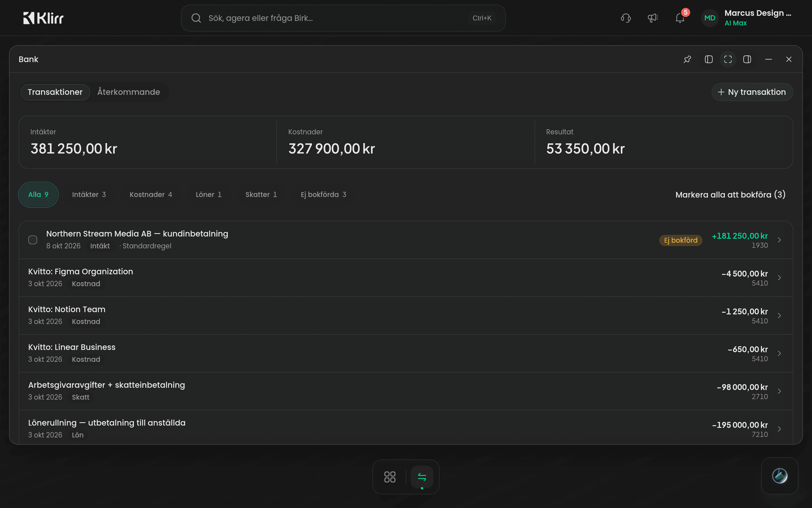Toggle fullscreen for Bank panel

(728, 60)
